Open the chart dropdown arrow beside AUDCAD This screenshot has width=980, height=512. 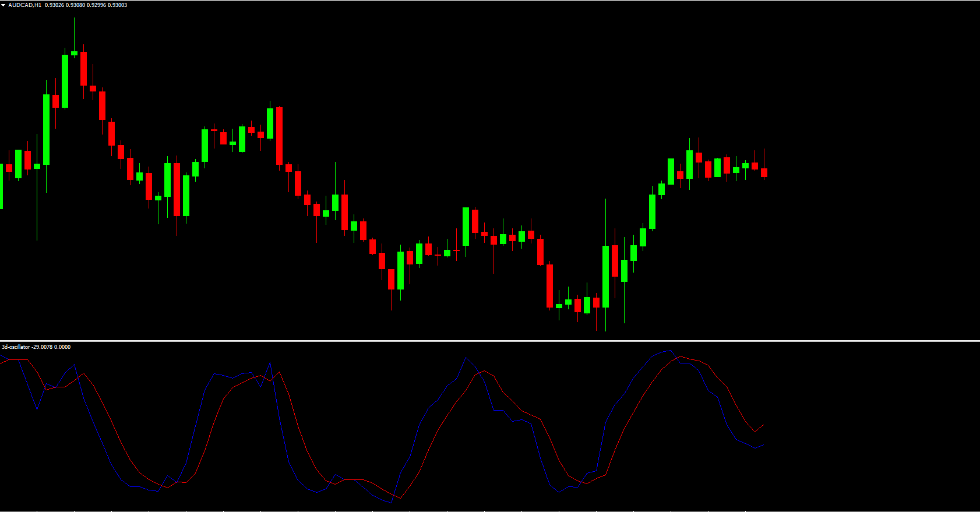[x=3, y=5]
